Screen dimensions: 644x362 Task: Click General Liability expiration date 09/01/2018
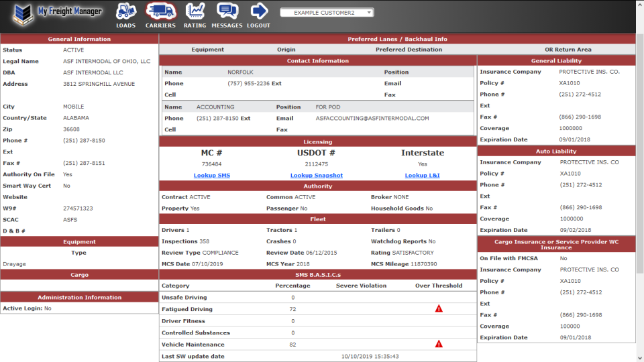(575, 139)
